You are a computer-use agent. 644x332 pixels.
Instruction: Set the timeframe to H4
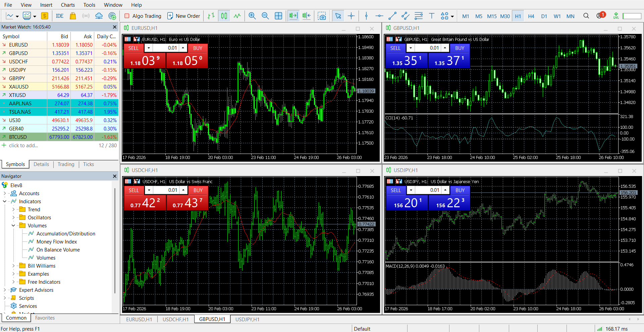point(531,16)
